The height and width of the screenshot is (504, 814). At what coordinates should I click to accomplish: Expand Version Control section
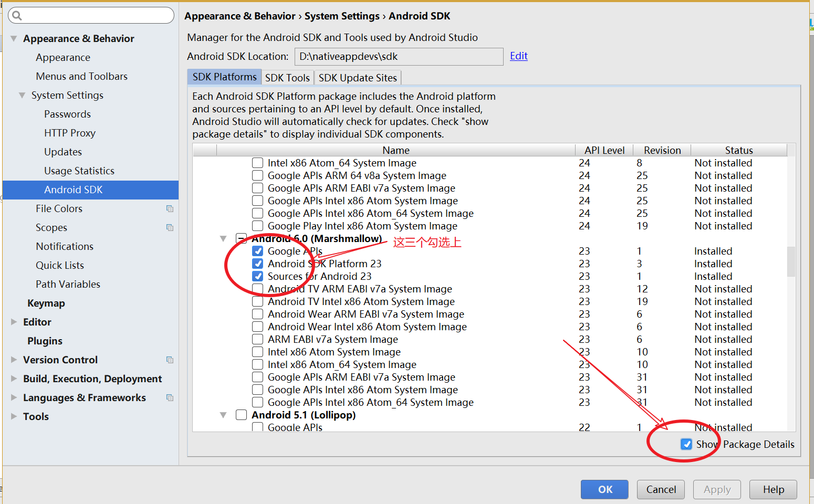(14, 360)
